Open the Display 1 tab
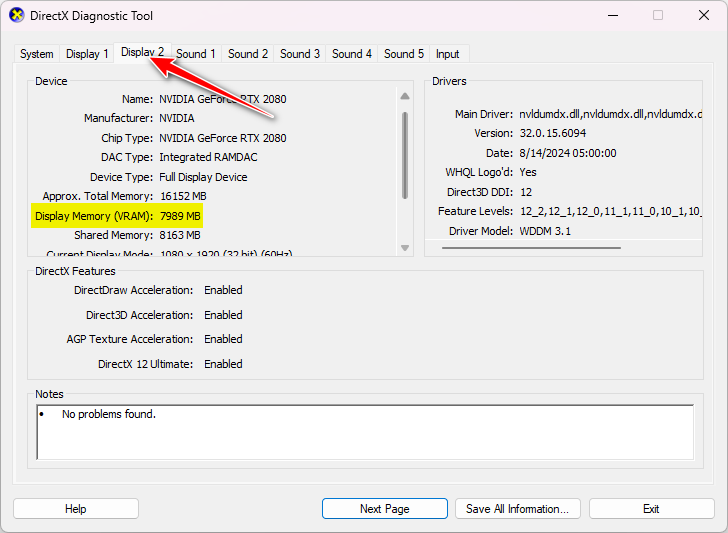 (x=87, y=54)
